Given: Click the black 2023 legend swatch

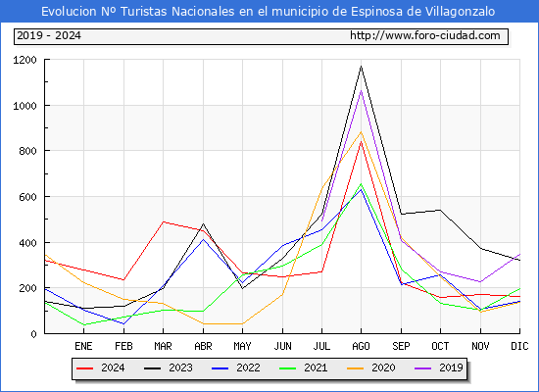Looking at the screenshot, I should (x=152, y=368).
